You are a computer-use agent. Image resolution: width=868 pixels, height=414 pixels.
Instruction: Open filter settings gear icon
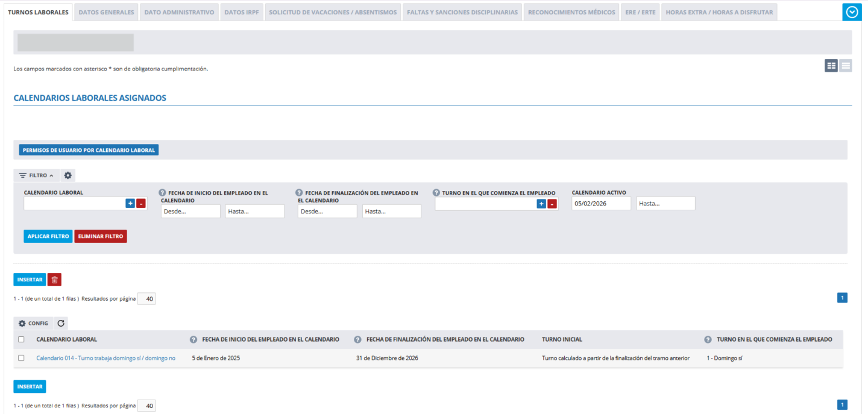[68, 175]
